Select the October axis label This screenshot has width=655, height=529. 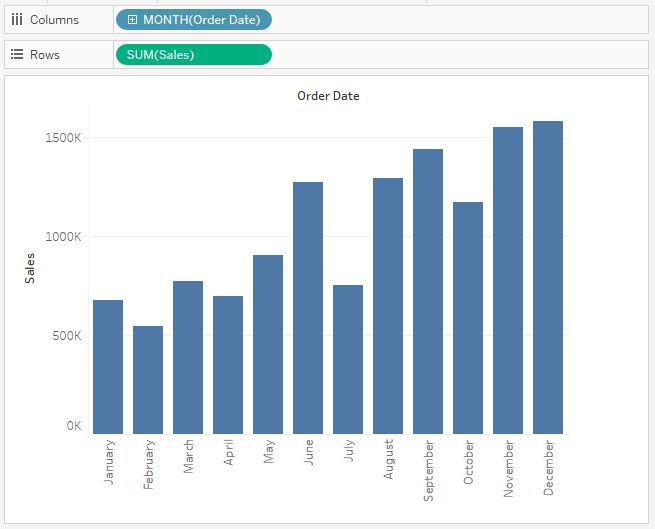tap(468, 462)
